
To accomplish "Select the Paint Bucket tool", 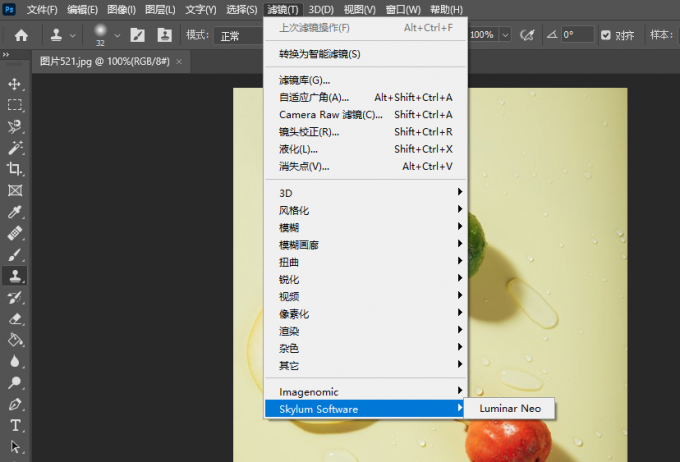I will (x=15, y=340).
